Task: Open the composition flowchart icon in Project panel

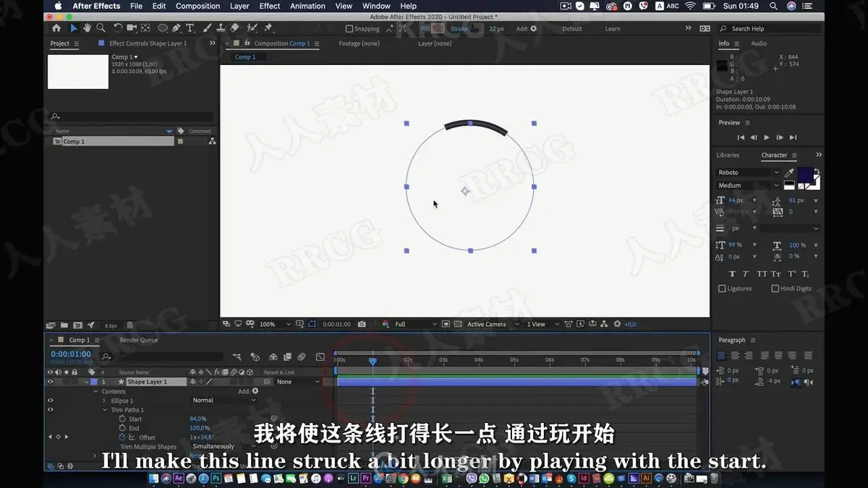Action: click(x=212, y=142)
